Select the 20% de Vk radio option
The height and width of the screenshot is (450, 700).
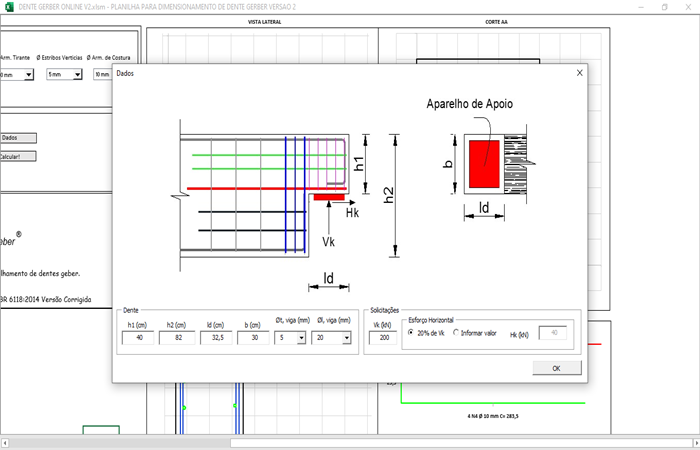point(411,333)
